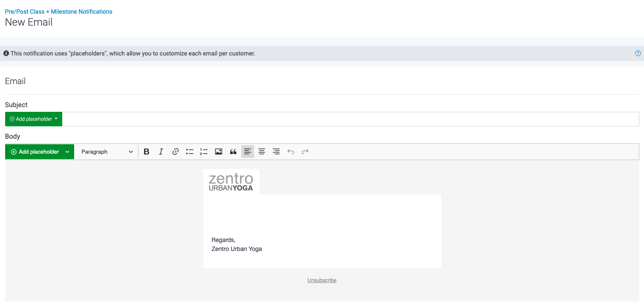Open the Subject Add placeholder dropdown

pyautogui.click(x=33, y=119)
